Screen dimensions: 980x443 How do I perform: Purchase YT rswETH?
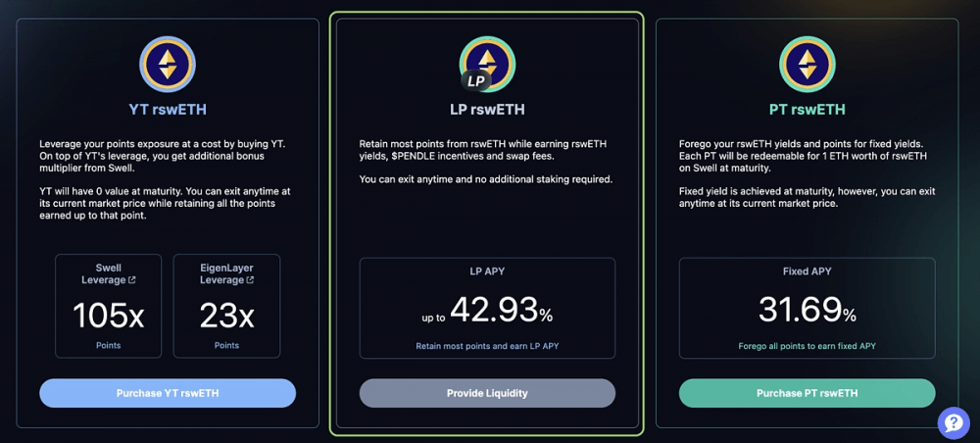pyautogui.click(x=168, y=393)
